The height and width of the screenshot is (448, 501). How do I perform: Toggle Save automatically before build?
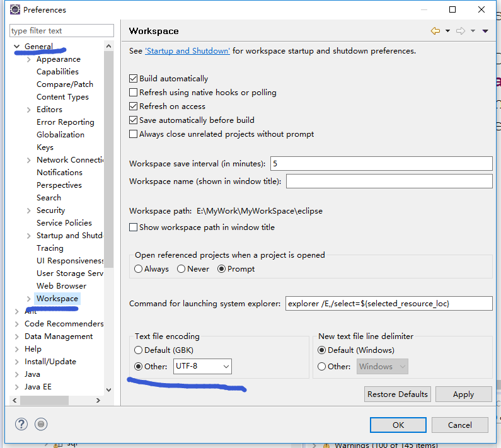point(133,120)
